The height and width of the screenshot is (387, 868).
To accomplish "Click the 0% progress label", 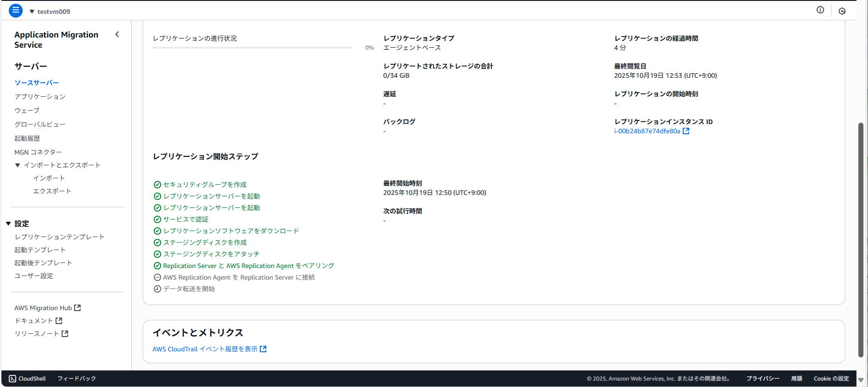I will pyautogui.click(x=370, y=48).
